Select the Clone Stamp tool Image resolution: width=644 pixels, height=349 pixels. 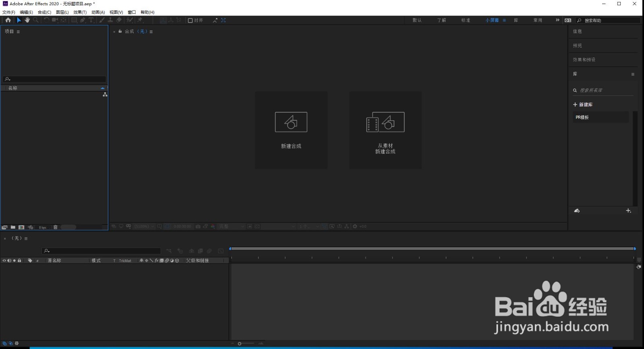[110, 20]
